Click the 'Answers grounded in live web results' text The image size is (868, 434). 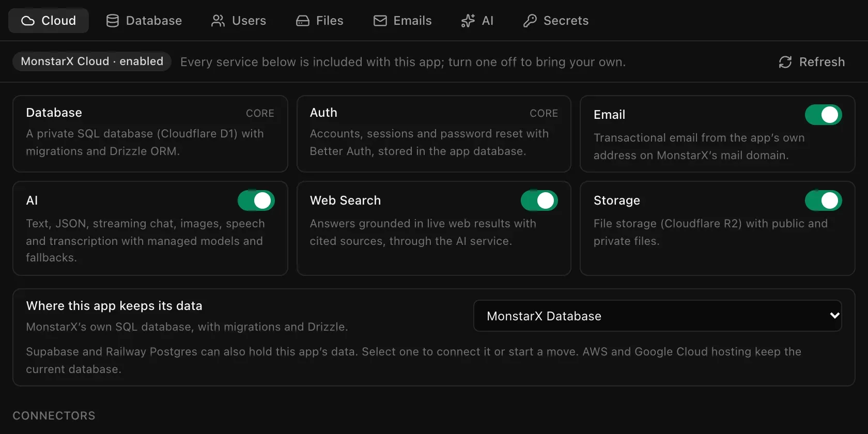(x=423, y=232)
